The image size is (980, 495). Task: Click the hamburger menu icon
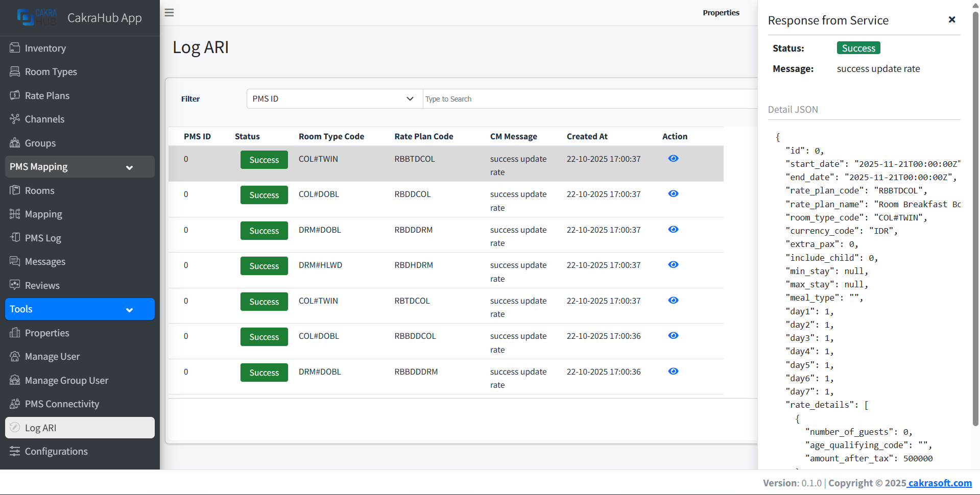tap(169, 13)
